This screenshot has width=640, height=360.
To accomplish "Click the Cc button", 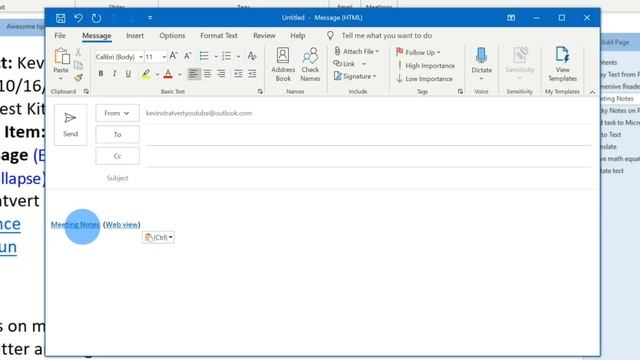I will coord(117,156).
